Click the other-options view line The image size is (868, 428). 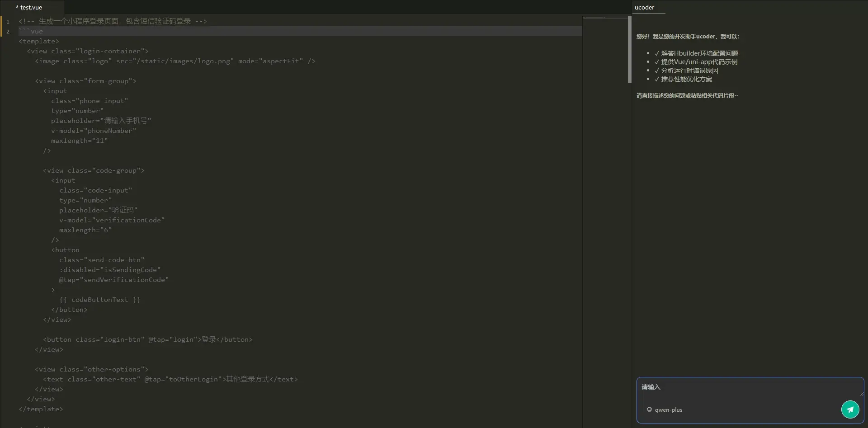[92, 369]
